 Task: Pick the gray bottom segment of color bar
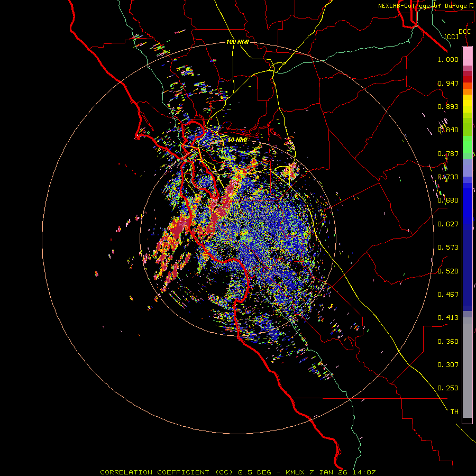pos(467,368)
